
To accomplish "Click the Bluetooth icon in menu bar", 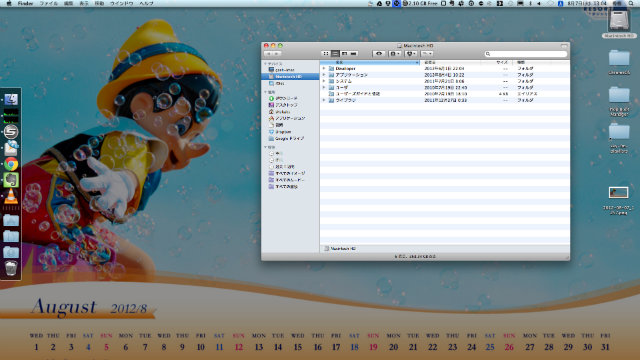I will click(x=530, y=3).
